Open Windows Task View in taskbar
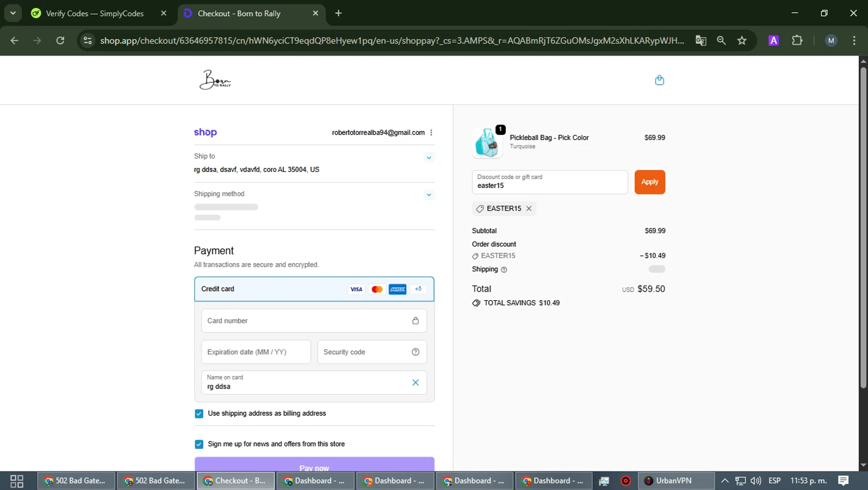 tap(17, 481)
